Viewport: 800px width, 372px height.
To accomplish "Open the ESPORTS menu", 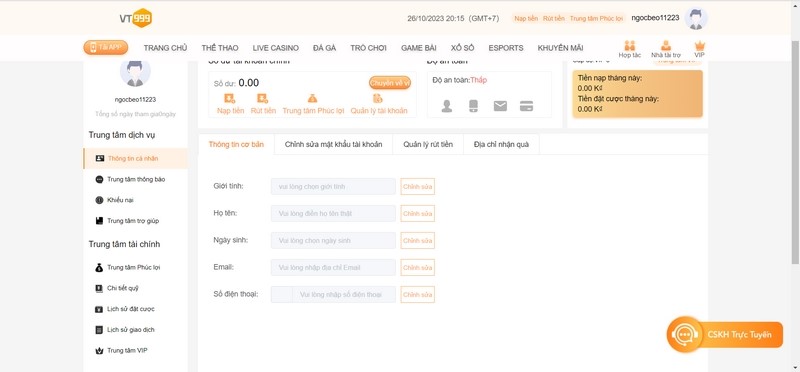I will pos(506,48).
